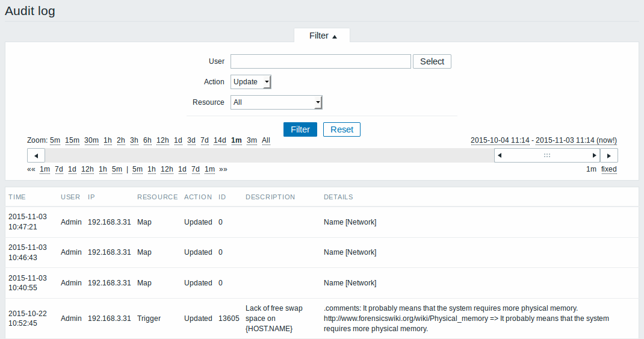The height and width of the screenshot is (339, 644).
Task: Click the slider handle's right arrow
Action: pos(594,155)
